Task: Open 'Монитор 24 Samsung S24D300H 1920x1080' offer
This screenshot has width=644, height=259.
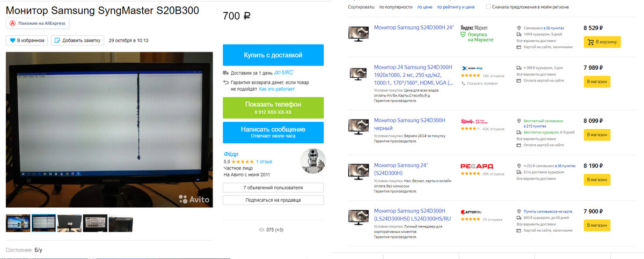Action: [x=413, y=75]
